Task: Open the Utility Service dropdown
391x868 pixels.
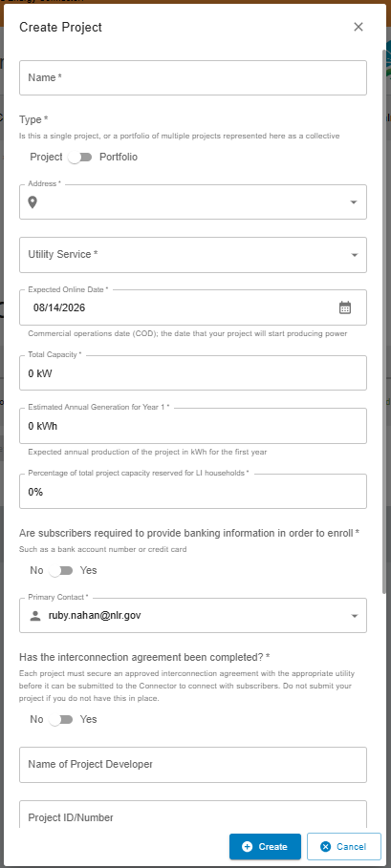Action: click(193, 255)
